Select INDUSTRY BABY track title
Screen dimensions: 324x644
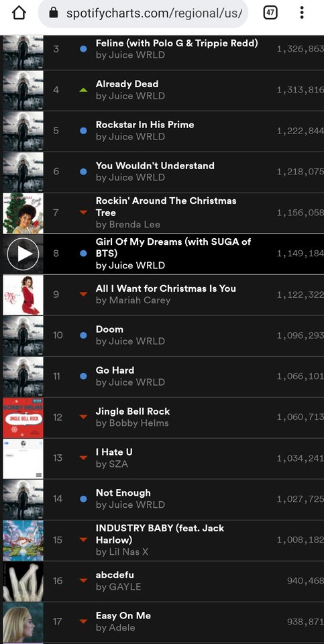click(x=160, y=534)
